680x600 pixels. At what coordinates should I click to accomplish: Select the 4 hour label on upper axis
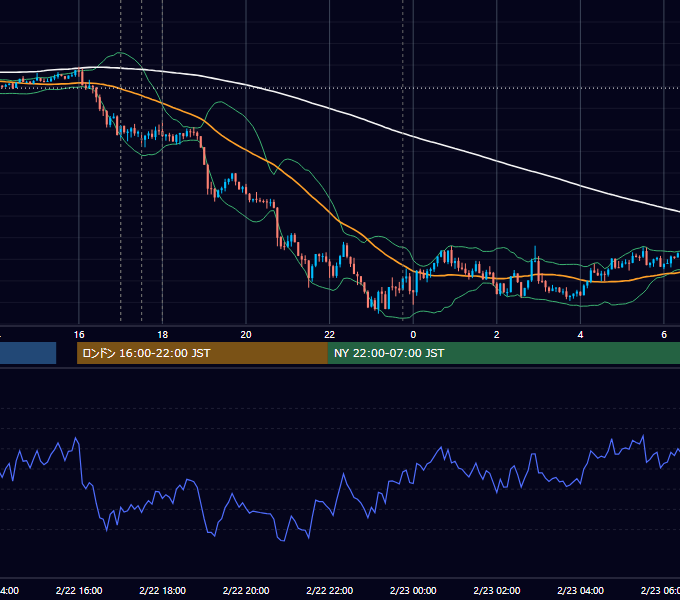580,335
